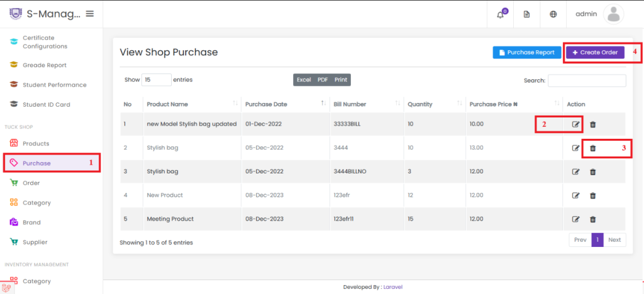Click edit icon for bill 3444BILLNO

click(576, 171)
